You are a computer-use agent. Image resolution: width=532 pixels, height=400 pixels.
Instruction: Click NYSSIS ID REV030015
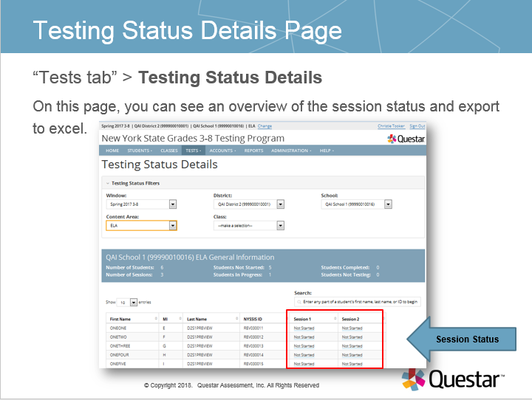[x=253, y=364]
